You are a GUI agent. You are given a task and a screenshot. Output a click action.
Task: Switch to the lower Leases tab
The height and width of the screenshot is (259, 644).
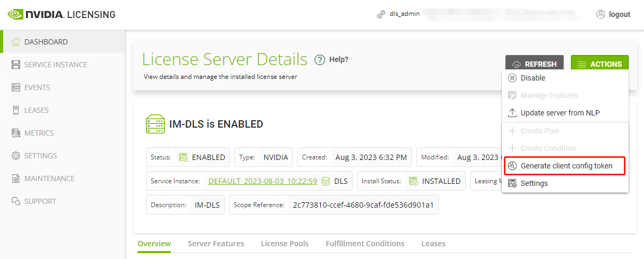[434, 244]
